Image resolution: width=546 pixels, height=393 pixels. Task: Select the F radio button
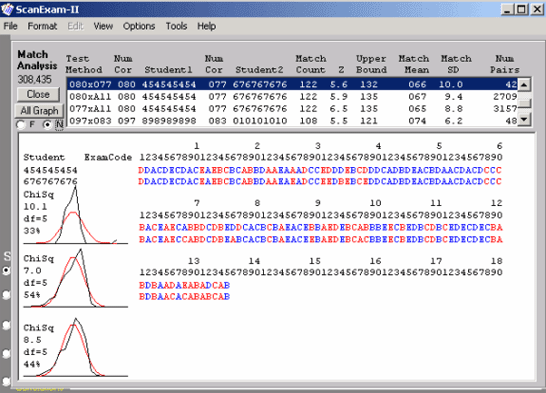(x=21, y=125)
